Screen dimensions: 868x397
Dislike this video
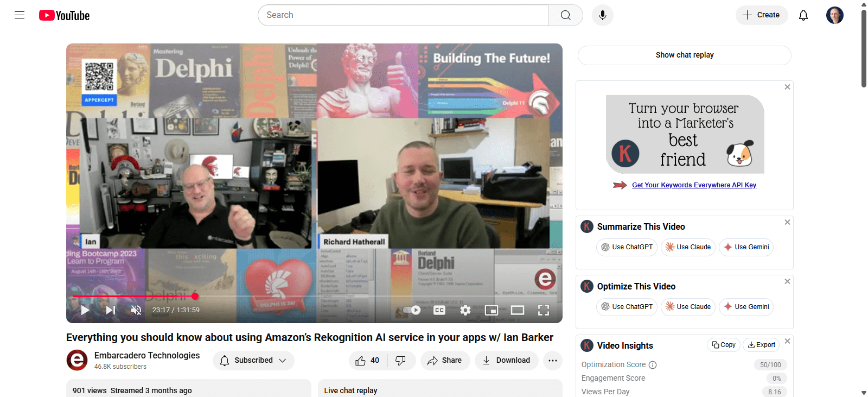pos(401,361)
